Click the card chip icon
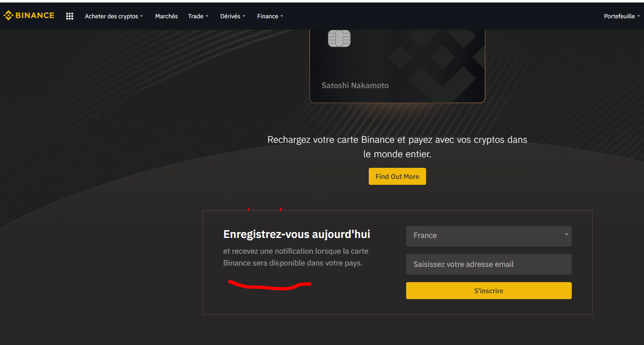The width and height of the screenshot is (644, 345). [339, 38]
